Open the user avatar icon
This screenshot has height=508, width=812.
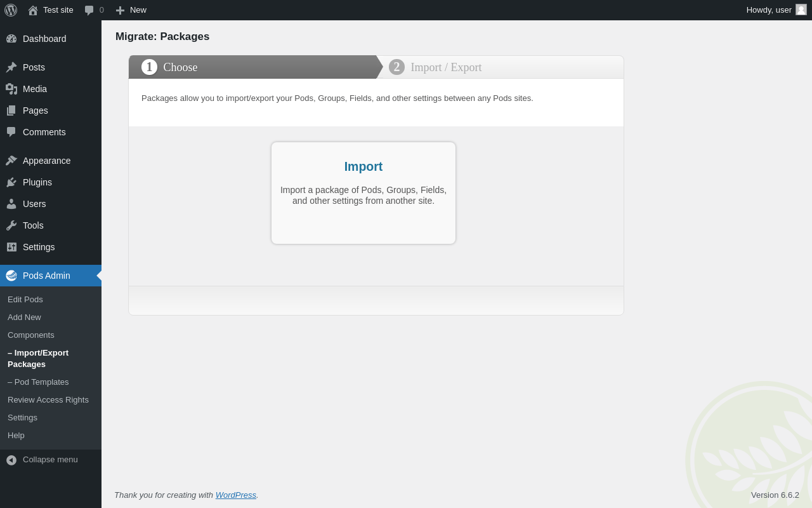tap(801, 10)
